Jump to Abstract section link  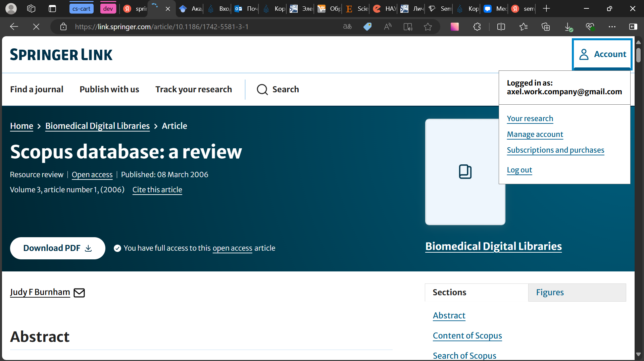coord(449,315)
